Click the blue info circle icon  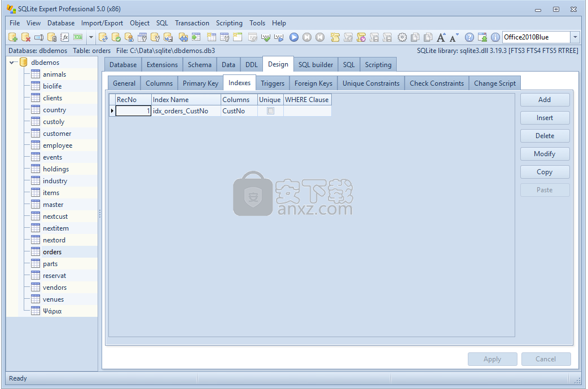coord(495,37)
